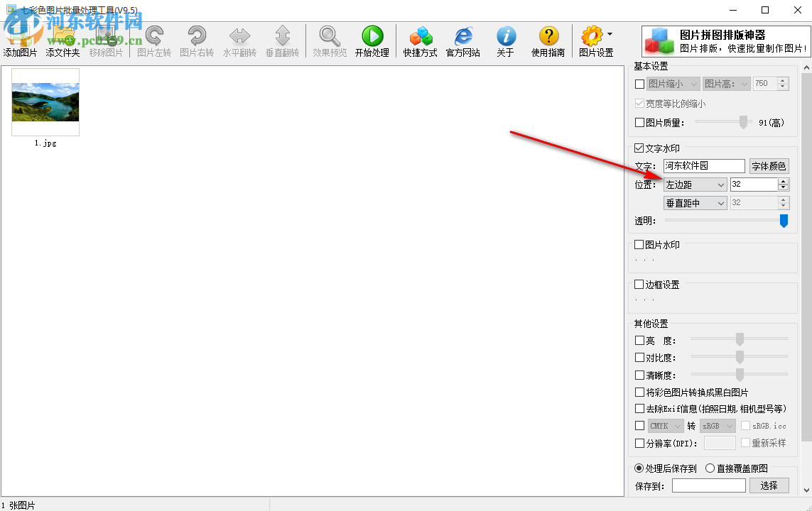Image resolution: width=812 pixels, height=511 pixels.
Task: Click the 字体颜色 font color button
Action: (x=769, y=166)
